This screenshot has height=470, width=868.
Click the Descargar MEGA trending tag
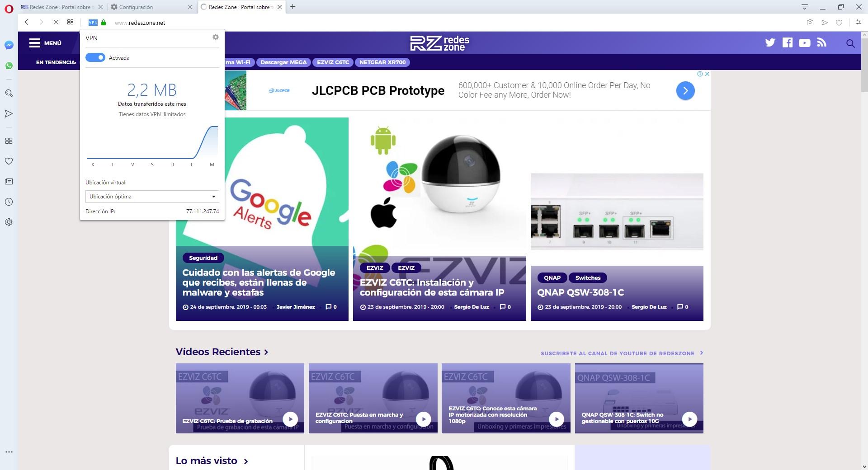[x=283, y=62]
